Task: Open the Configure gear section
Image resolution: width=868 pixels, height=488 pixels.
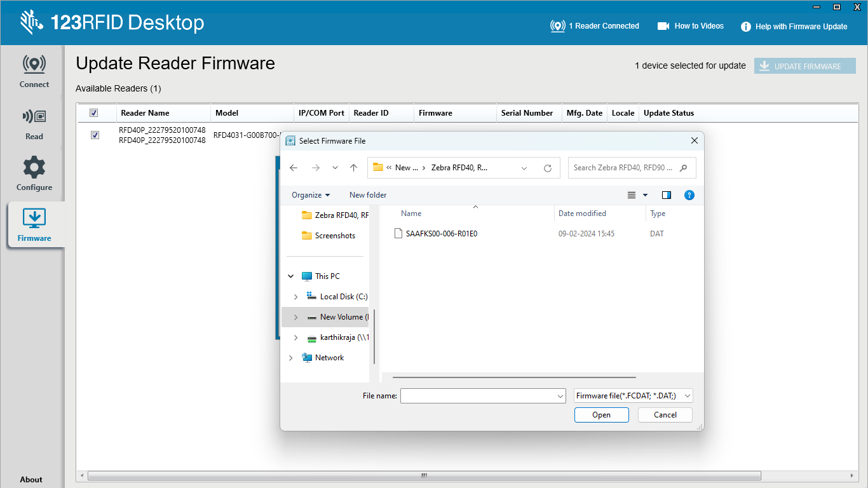Action: pyautogui.click(x=34, y=173)
